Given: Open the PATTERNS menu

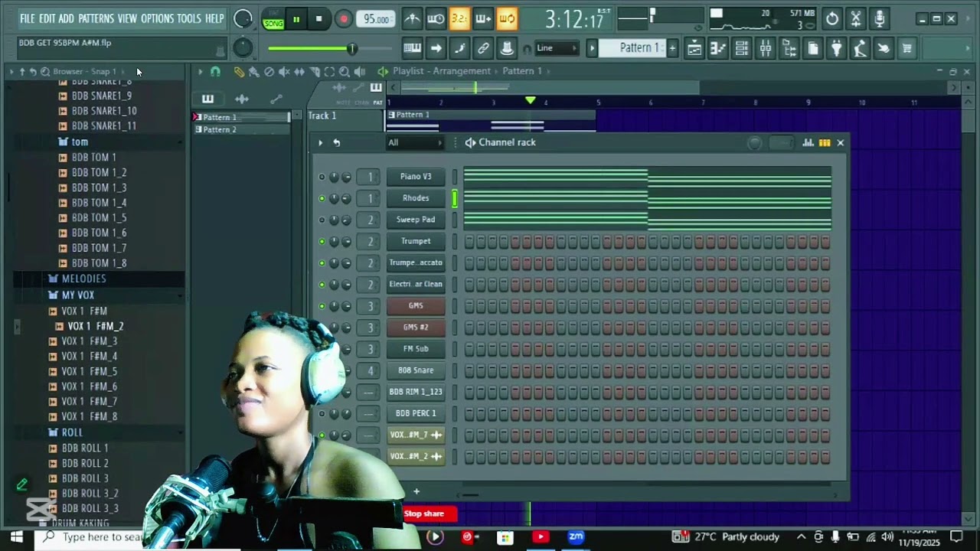Looking at the screenshot, I should (x=96, y=18).
